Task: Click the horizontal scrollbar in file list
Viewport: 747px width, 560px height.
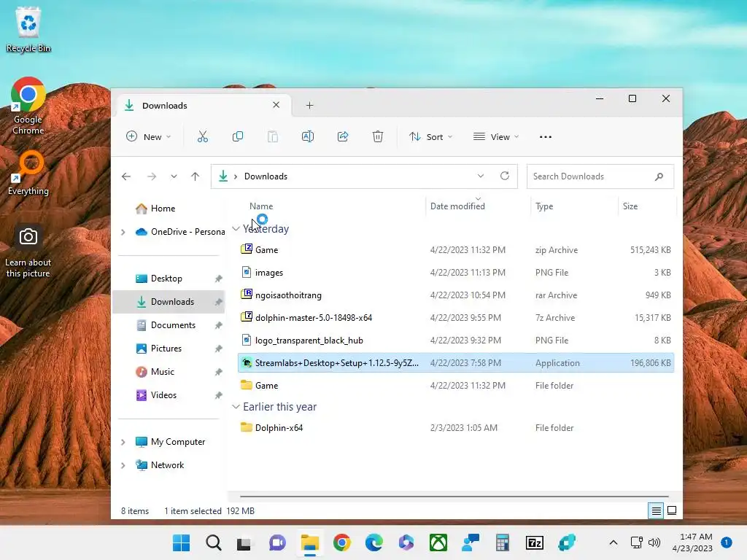Action: point(454,496)
